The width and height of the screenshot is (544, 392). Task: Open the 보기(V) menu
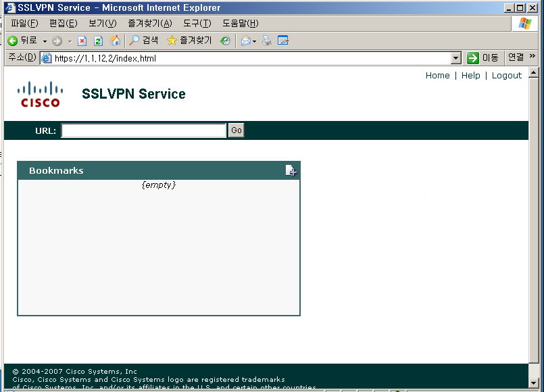coord(103,23)
